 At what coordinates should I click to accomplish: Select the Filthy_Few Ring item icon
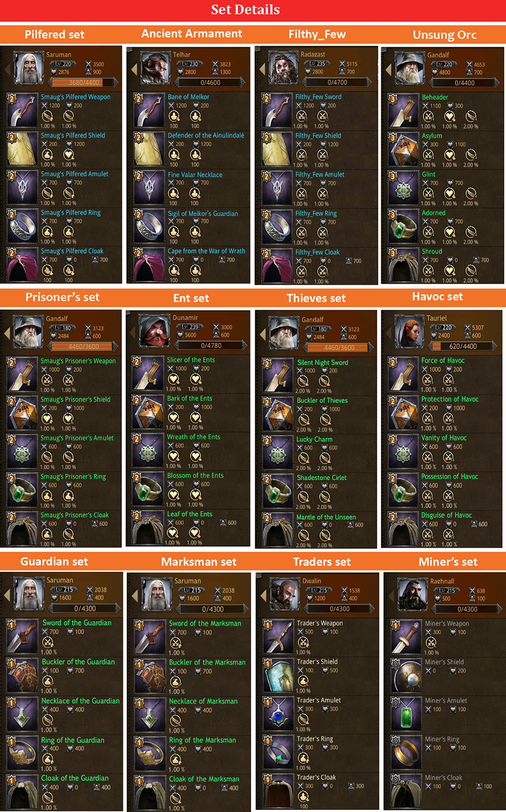[x=277, y=227]
